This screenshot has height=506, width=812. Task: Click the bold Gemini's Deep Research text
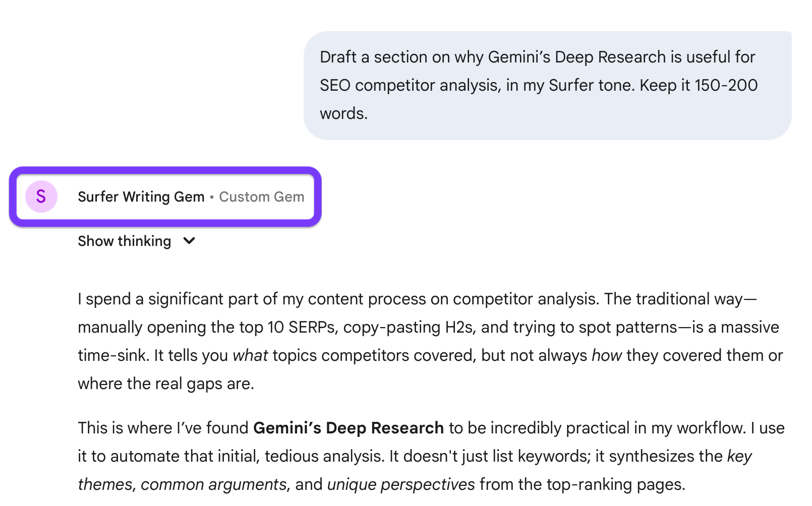[348, 428]
